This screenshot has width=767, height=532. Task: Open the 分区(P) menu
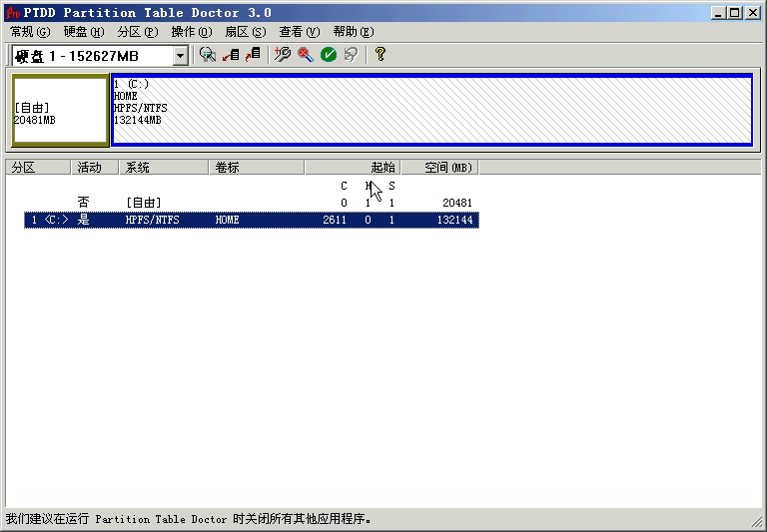(137, 32)
